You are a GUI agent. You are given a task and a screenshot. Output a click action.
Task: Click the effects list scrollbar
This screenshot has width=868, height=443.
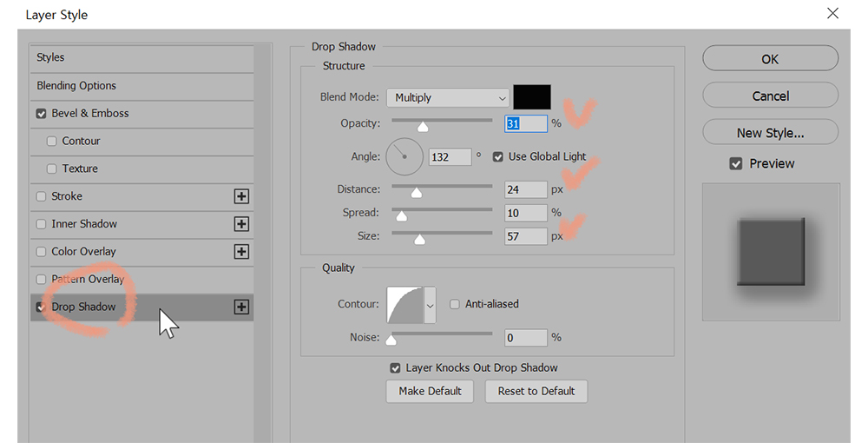point(262,243)
